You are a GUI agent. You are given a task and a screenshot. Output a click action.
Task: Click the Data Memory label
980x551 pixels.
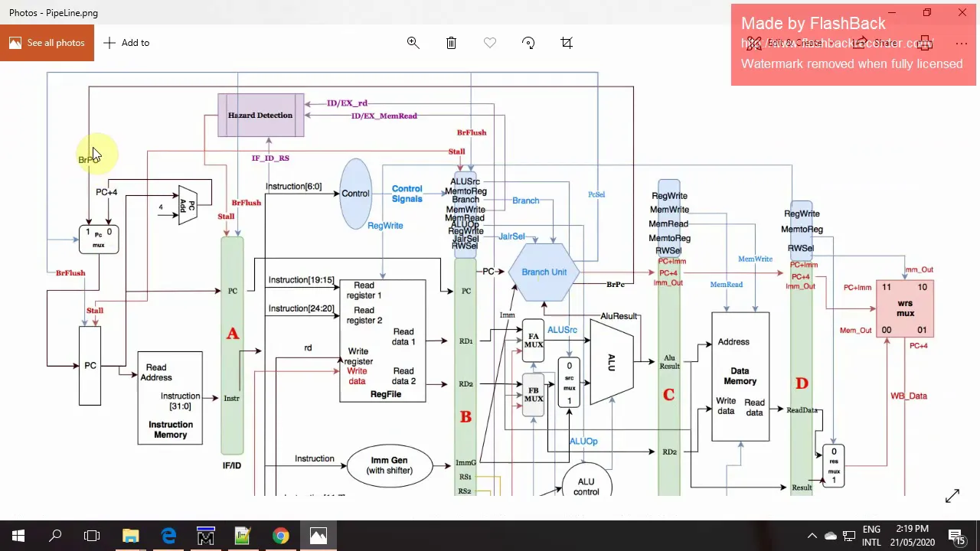pos(740,376)
